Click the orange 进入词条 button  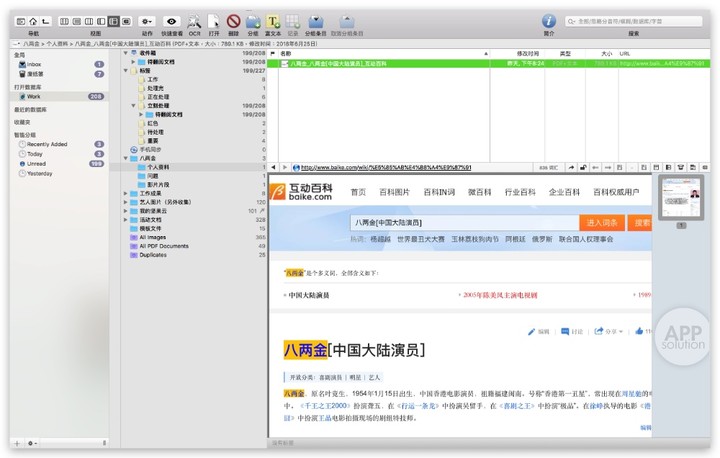602,223
